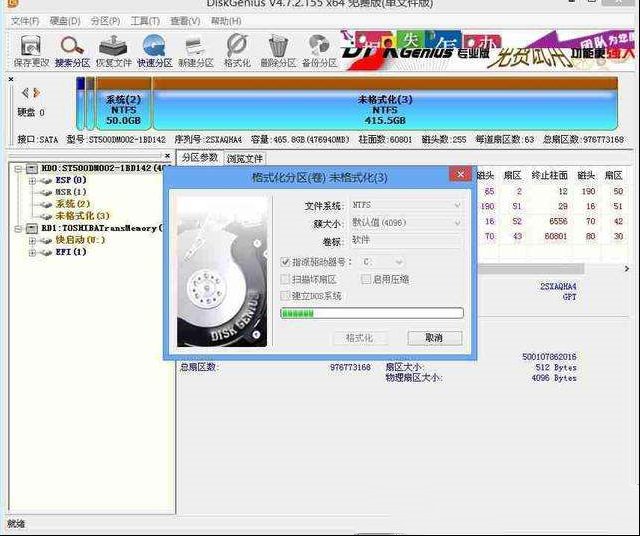Image resolution: width=640 pixels, height=536 pixels.
Task: Select the Format (格式化) toolbar icon
Action: tap(237, 51)
